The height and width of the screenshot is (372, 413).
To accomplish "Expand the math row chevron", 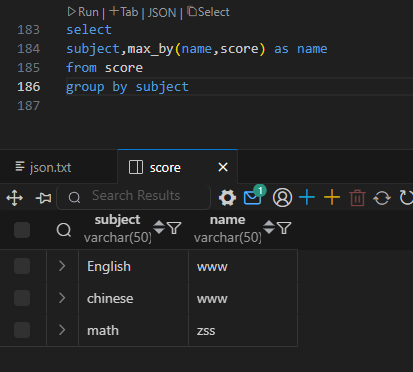I will [62, 330].
